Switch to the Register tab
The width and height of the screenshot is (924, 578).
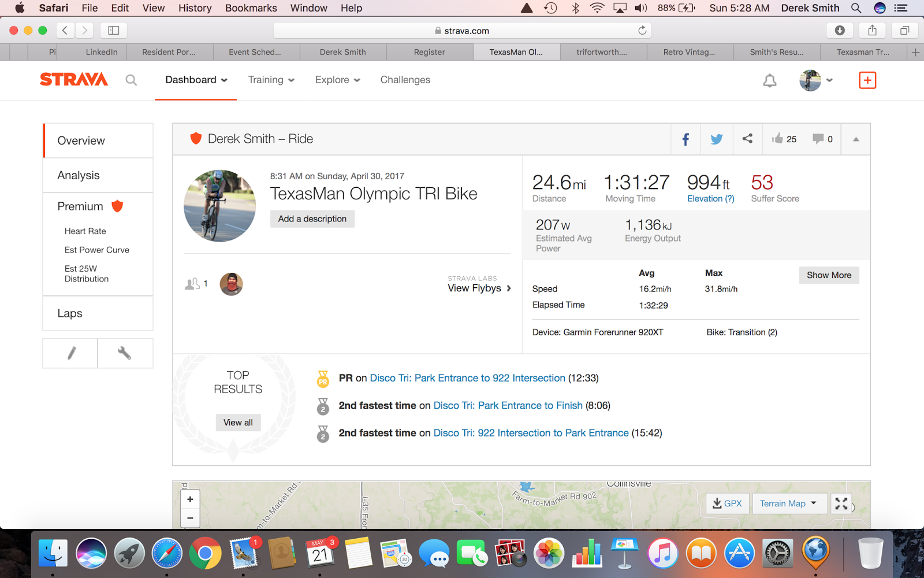(430, 52)
